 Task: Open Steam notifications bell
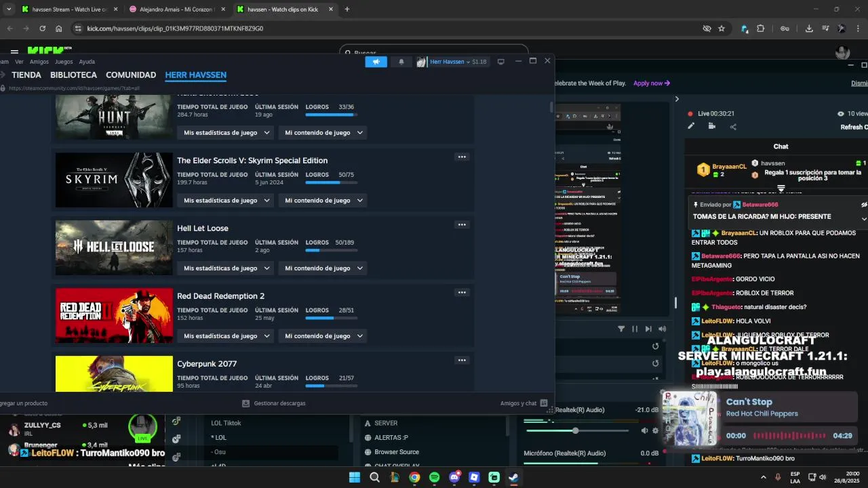pos(401,62)
